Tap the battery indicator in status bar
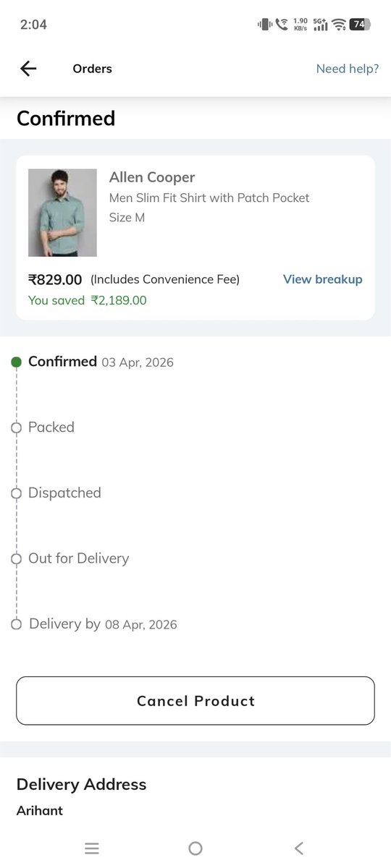 (x=361, y=24)
